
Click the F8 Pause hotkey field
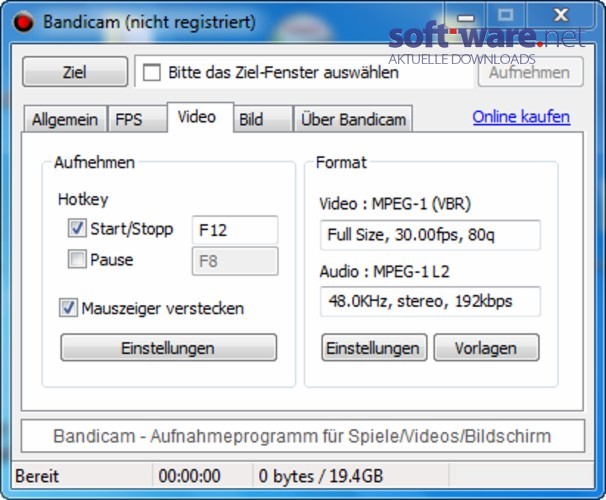(x=235, y=261)
